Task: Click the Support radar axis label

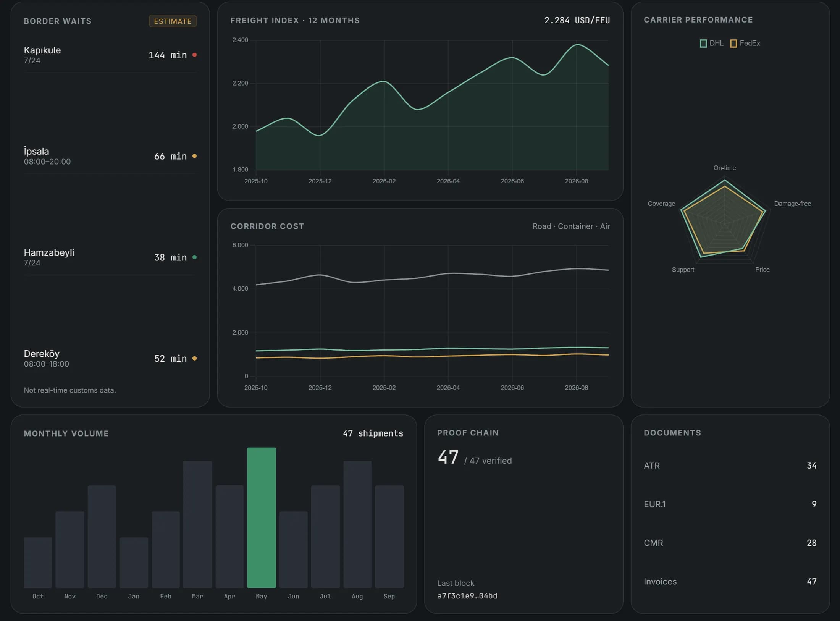Action: coord(683,270)
